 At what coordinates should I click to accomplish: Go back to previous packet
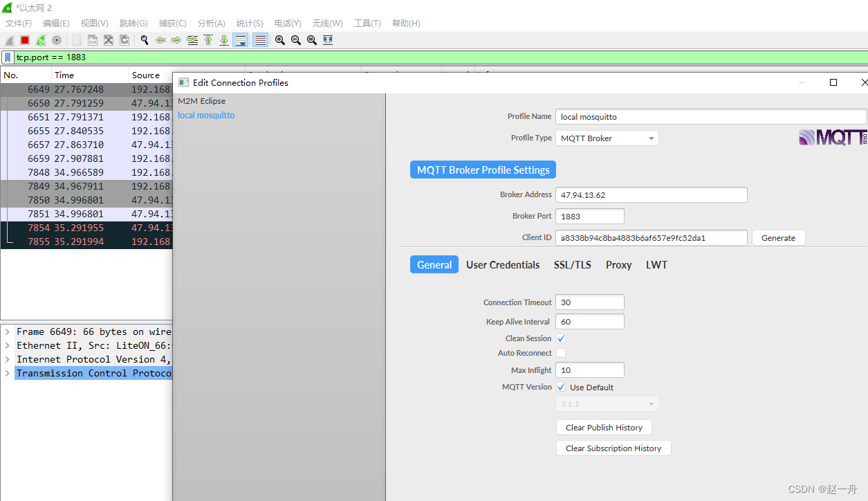tap(160, 40)
